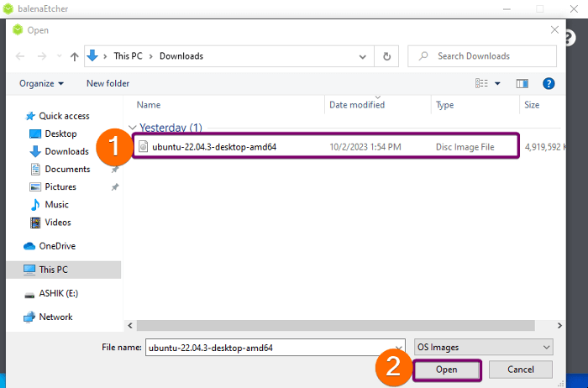Click the Search Downloads field
The height and width of the screenshot is (388, 588).
coord(482,56)
